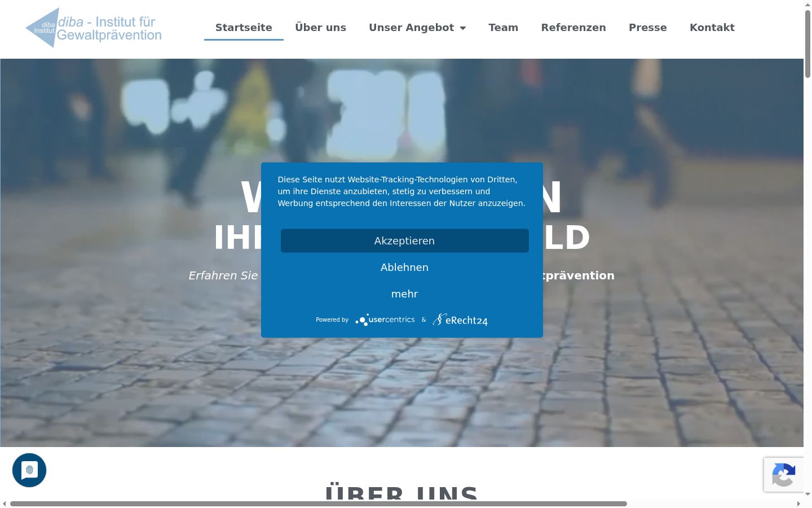This screenshot has width=812, height=508.
Task: Click the usercentrics logo in consent dialog
Action: pyautogui.click(x=385, y=319)
